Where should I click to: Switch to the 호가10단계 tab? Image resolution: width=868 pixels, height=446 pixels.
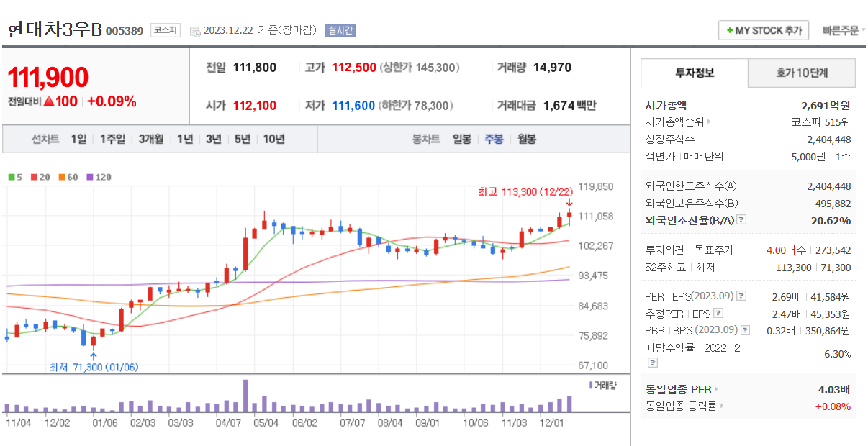click(802, 73)
